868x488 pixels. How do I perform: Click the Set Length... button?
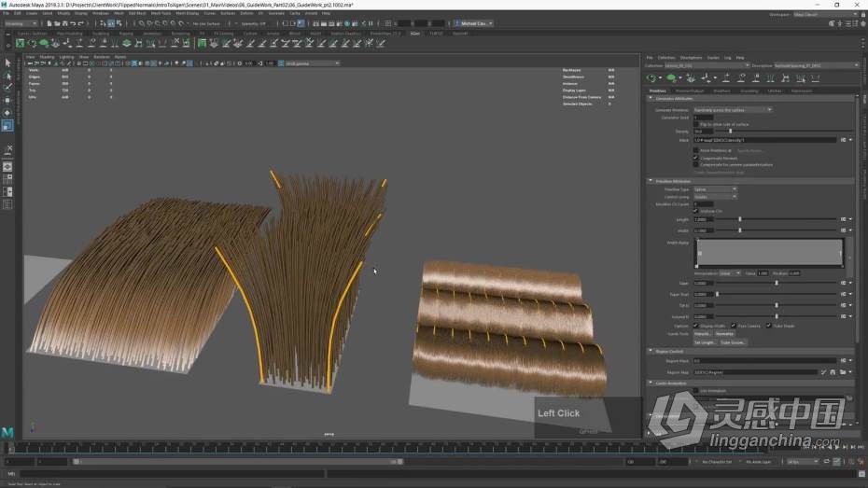(x=705, y=342)
